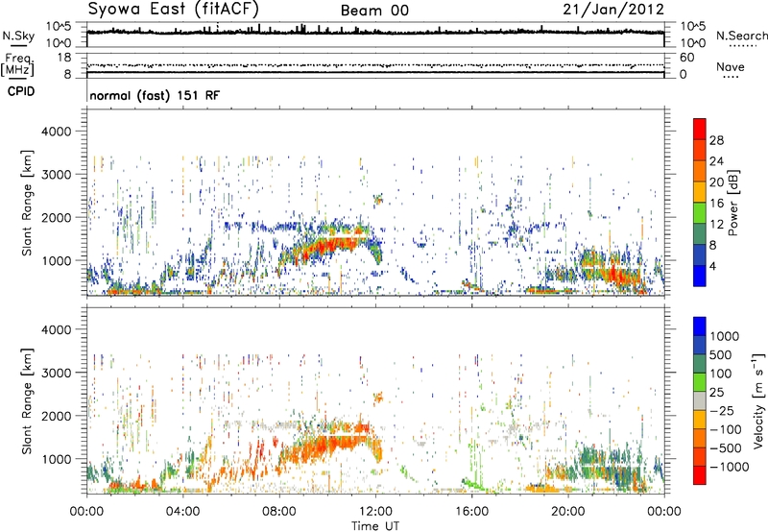Screen dimensions: 768x532
Task: Click the "Nave" legend label
Action: (x=731, y=66)
